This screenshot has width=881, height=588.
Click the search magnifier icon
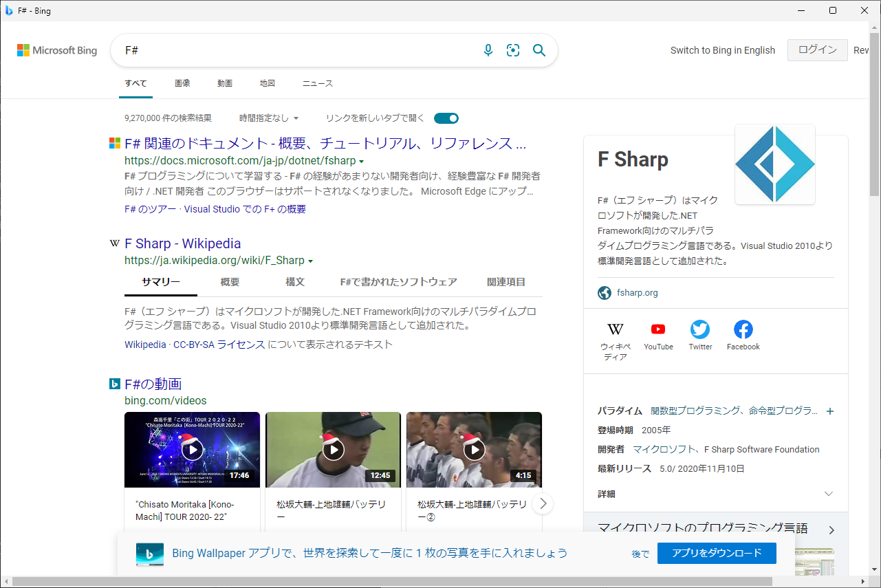tap(539, 50)
